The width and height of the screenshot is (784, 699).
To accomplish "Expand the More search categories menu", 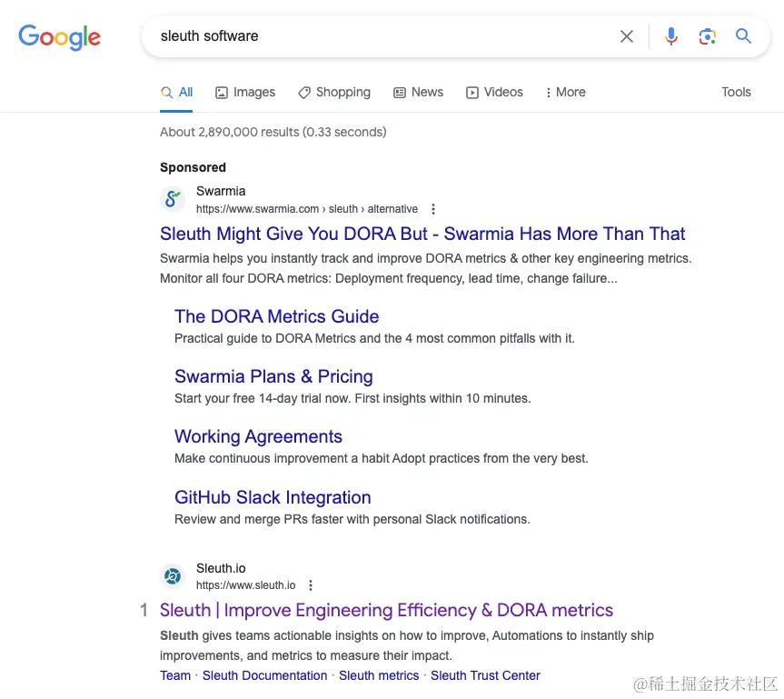I will click(x=565, y=93).
